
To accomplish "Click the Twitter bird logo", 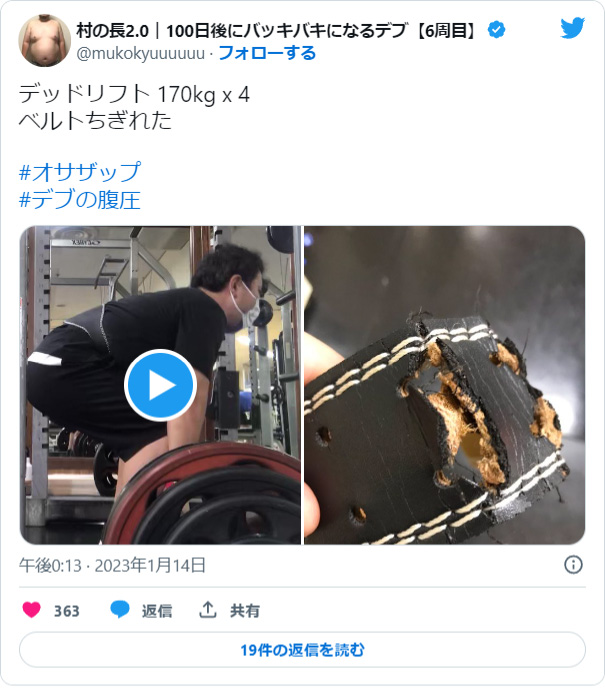I will (x=572, y=28).
